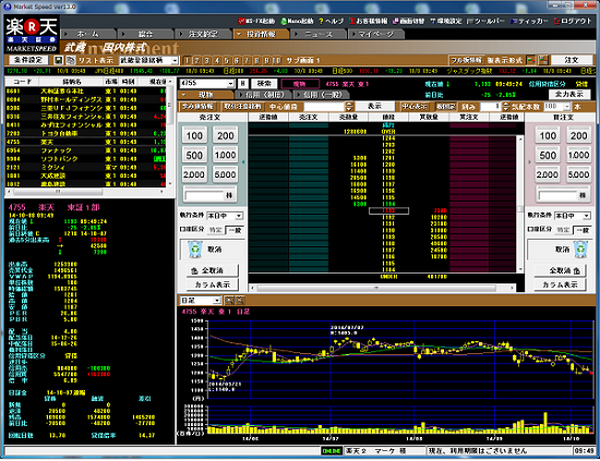Toggle 中心表示 button

pos(414,106)
